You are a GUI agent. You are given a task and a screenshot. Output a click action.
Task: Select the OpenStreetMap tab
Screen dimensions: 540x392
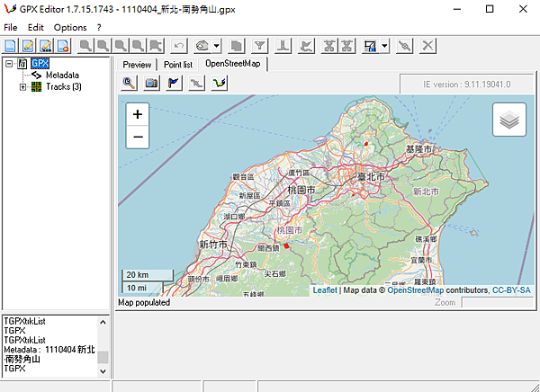[x=233, y=64]
